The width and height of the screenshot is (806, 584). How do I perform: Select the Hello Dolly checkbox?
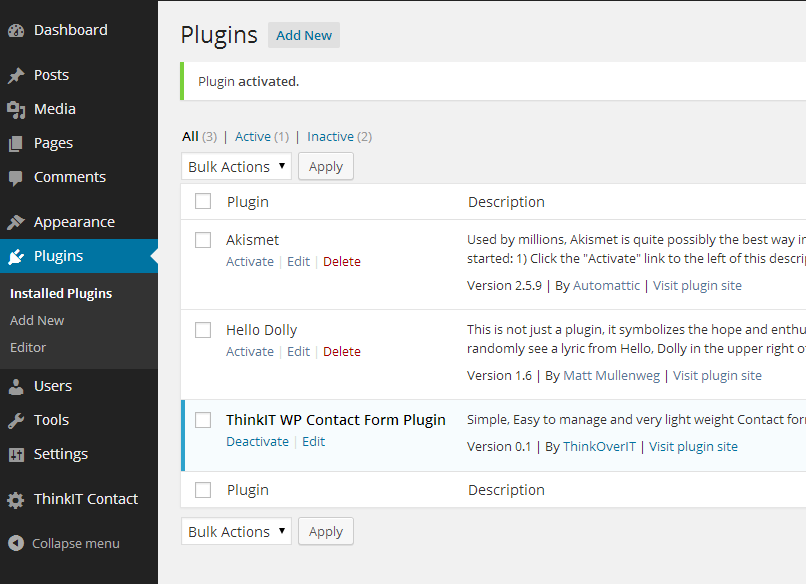(203, 330)
